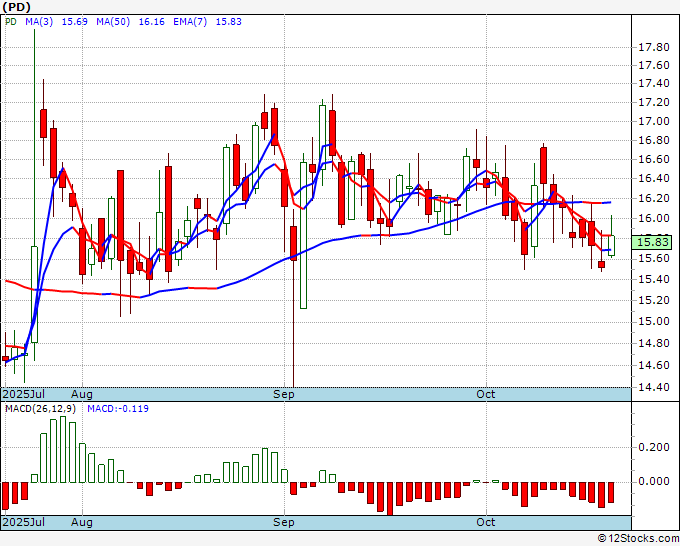This screenshot has height=546, width=680.
Task: Open the 12Stocks.com watermark link
Action: pos(635,538)
